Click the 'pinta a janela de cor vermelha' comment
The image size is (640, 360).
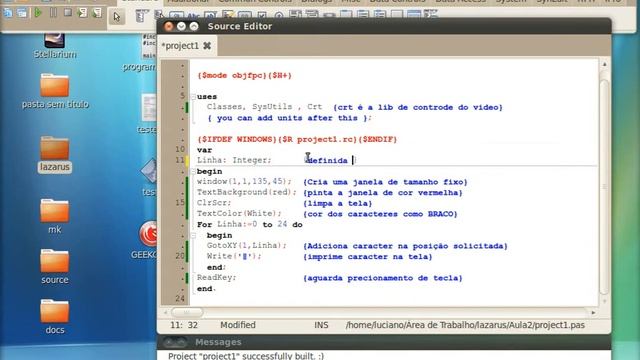pyautogui.click(x=383, y=193)
